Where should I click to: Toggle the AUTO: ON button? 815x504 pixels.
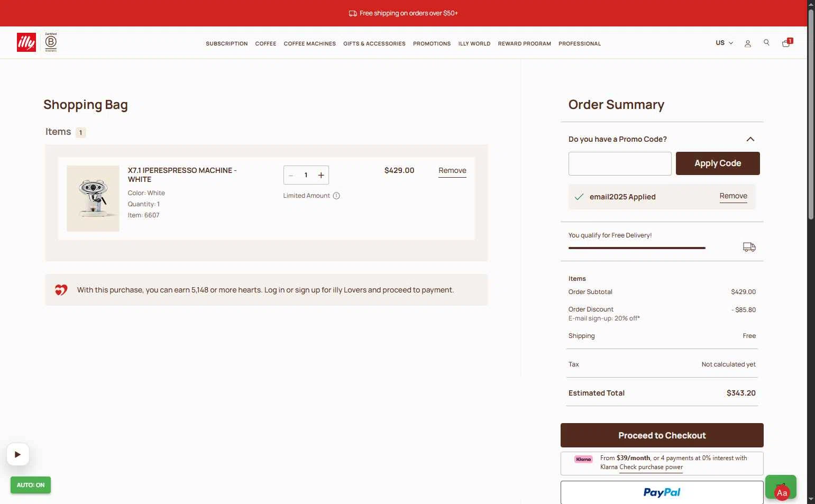tap(31, 485)
